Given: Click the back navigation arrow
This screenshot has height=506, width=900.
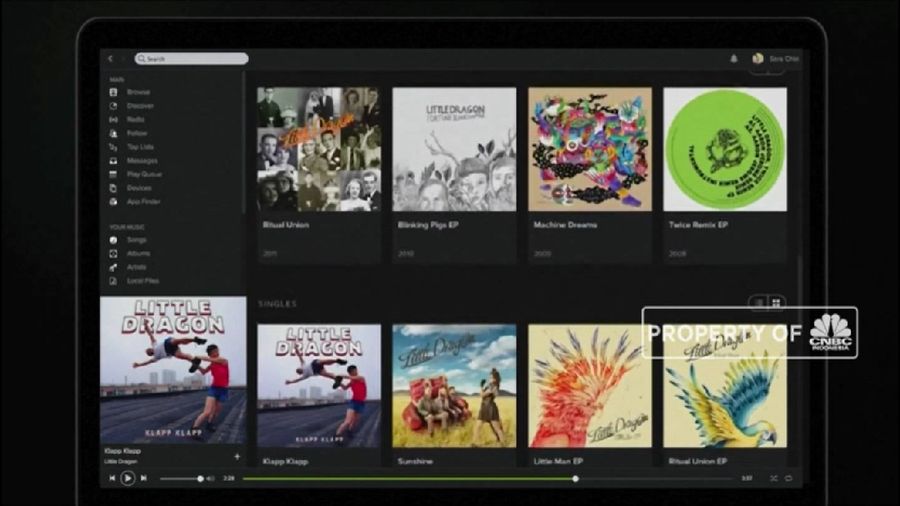Looking at the screenshot, I should [x=110, y=59].
